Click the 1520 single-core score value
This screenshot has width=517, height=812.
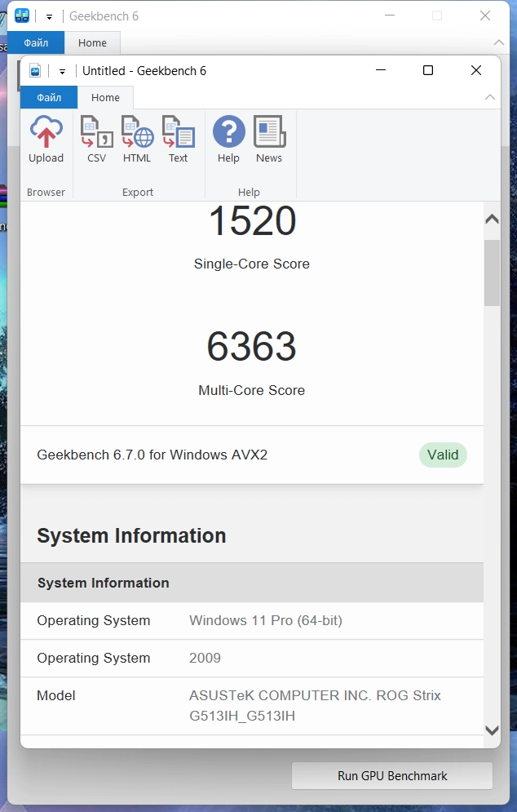click(252, 221)
